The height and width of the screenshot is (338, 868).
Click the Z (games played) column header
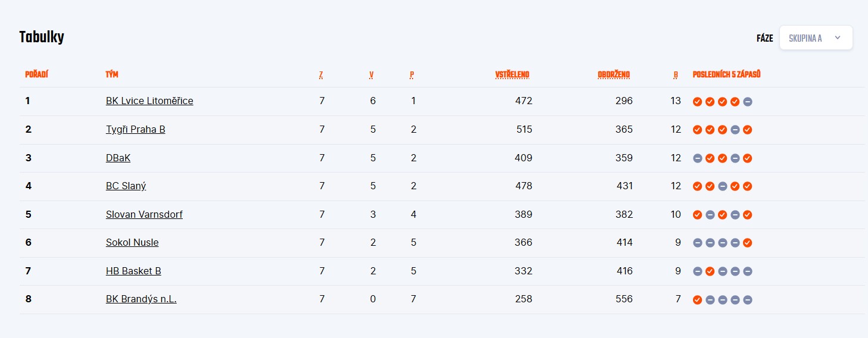[321, 74]
